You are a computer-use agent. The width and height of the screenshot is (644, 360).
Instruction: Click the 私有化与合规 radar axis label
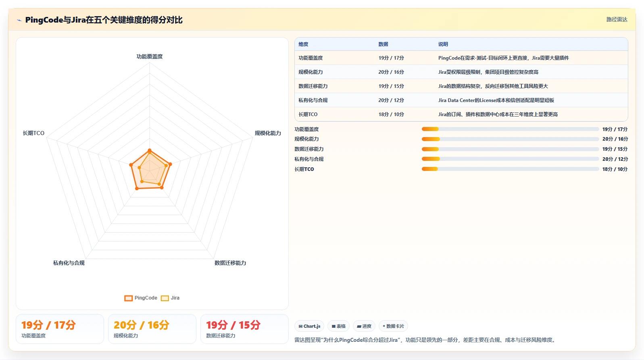(x=69, y=263)
